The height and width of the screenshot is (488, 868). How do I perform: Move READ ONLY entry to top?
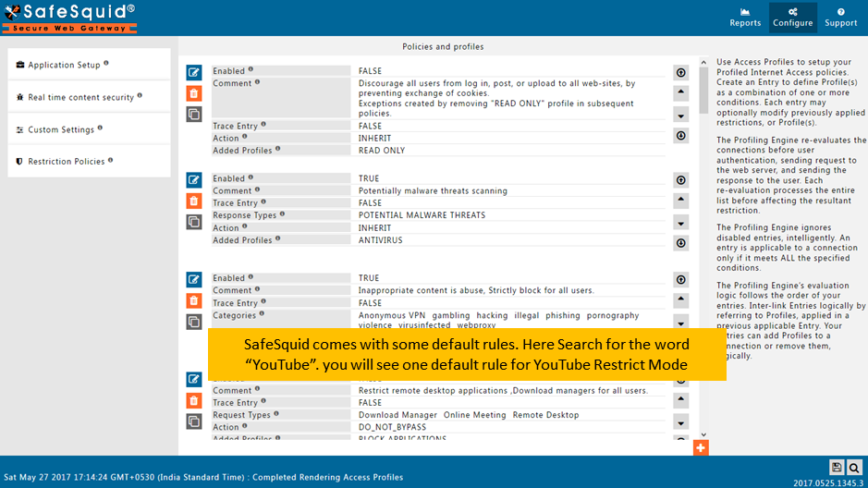click(681, 72)
